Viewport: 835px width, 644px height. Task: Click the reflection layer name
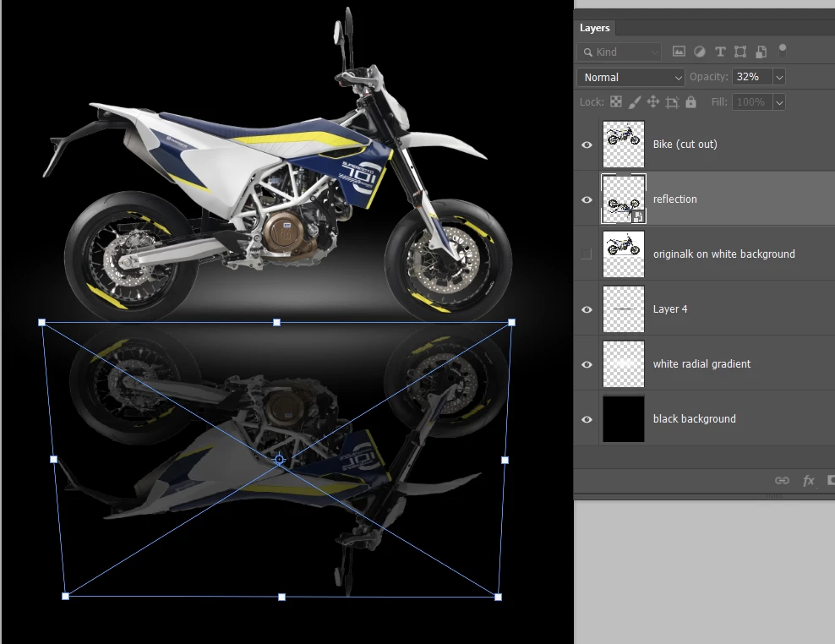click(x=674, y=199)
